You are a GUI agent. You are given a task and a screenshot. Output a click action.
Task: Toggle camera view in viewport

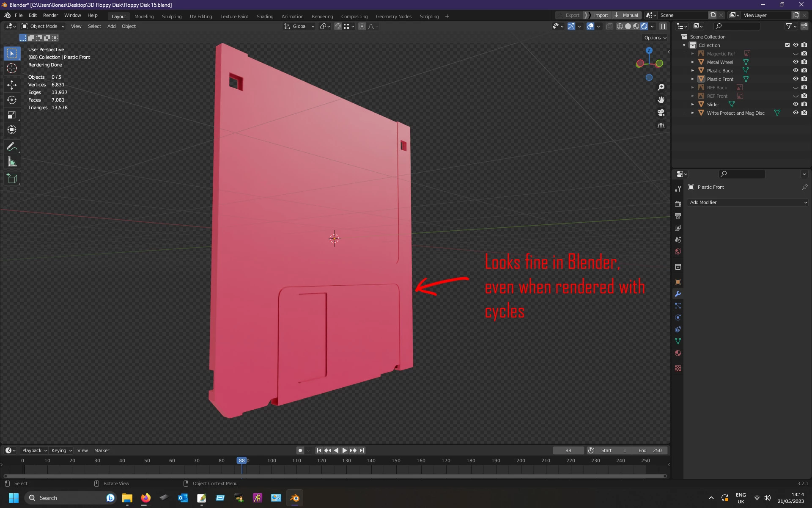(x=661, y=113)
